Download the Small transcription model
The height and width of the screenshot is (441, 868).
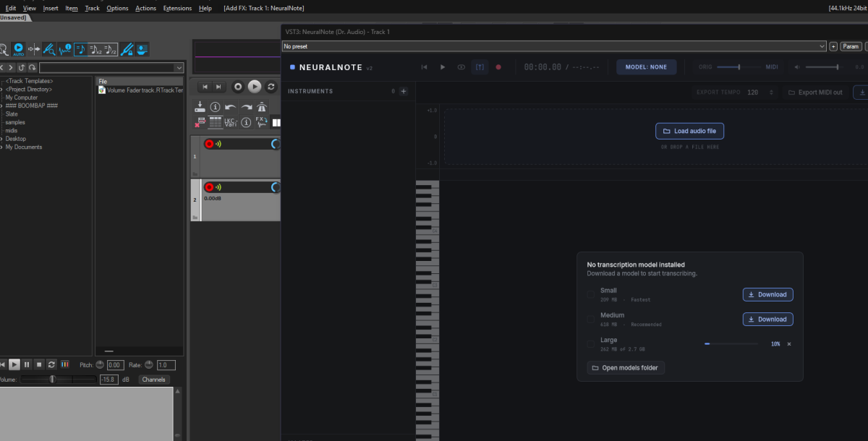[767, 294]
